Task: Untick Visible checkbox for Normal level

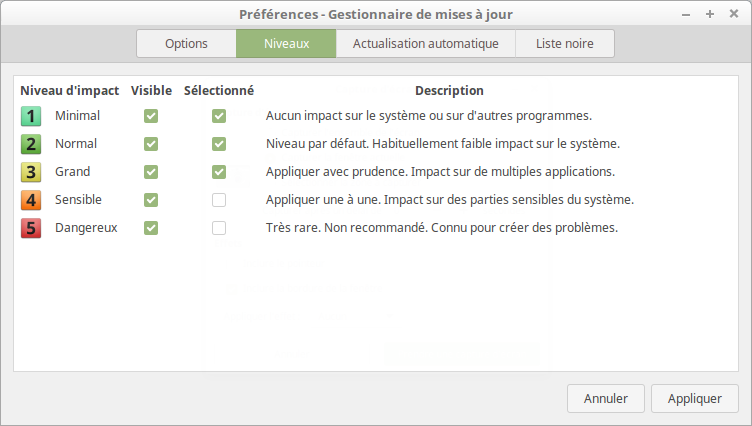Action: (151, 144)
